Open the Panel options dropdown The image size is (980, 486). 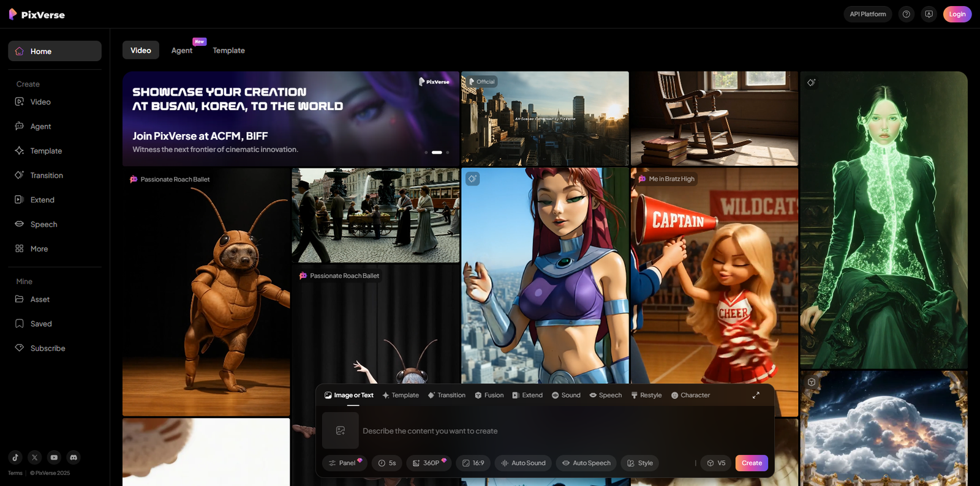coord(345,463)
